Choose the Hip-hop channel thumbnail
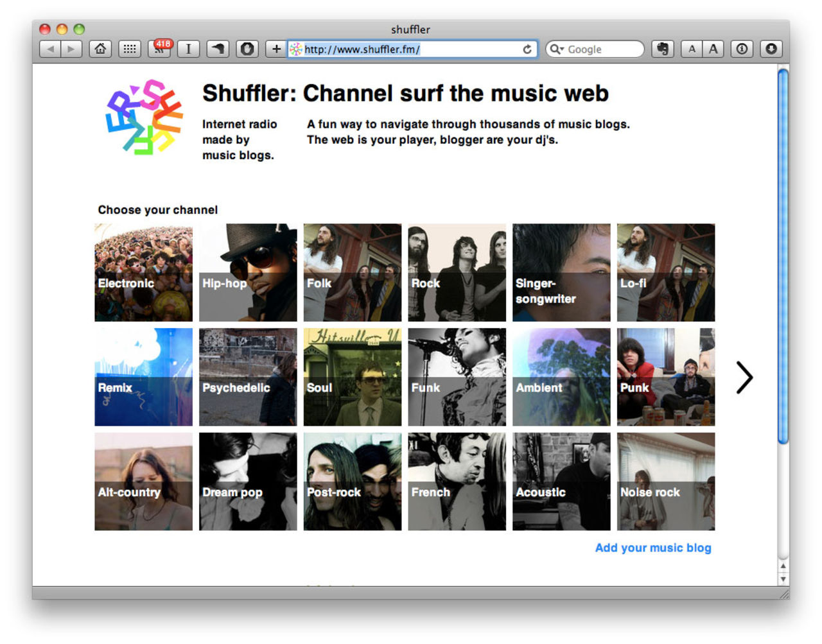Image resolution: width=822 pixels, height=644 pixels. (x=248, y=272)
